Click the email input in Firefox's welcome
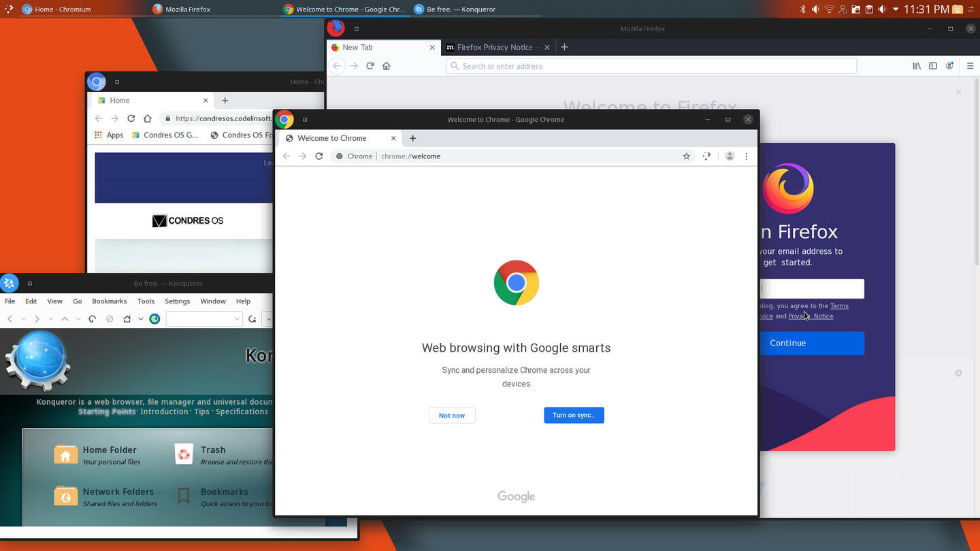This screenshot has height=551, width=980. tap(811, 288)
